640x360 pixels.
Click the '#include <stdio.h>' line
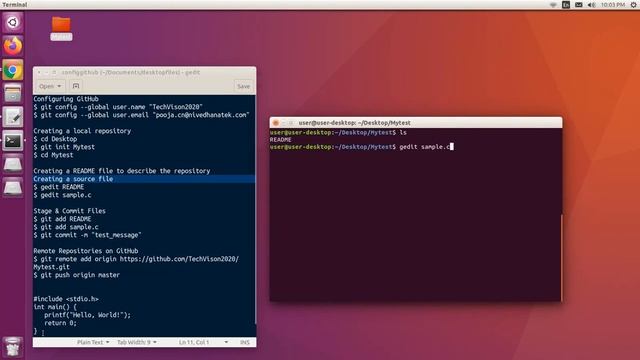(66, 299)
